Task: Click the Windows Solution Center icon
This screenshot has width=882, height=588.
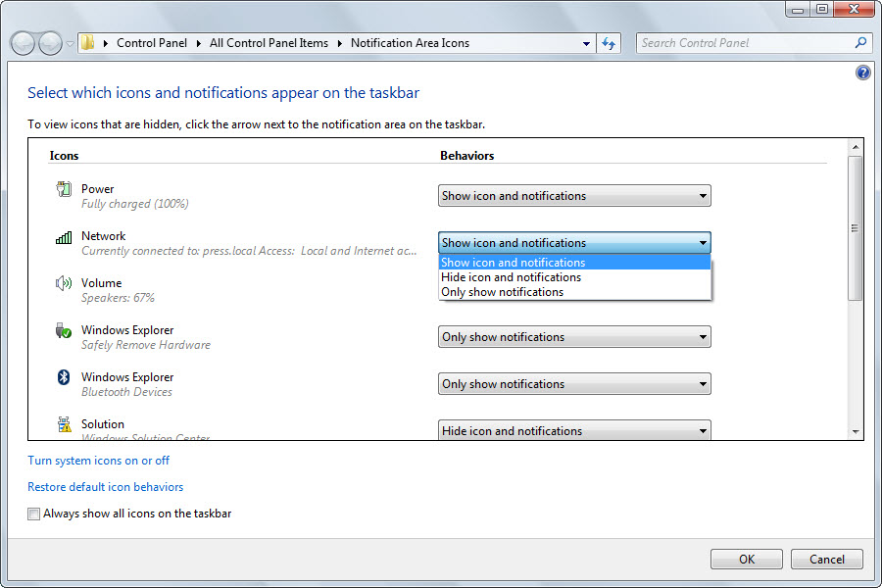Action: (64, 423)
